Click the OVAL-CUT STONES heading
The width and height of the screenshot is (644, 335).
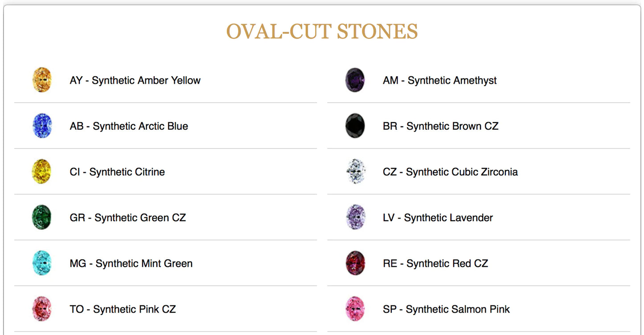[x=322, y=32]
